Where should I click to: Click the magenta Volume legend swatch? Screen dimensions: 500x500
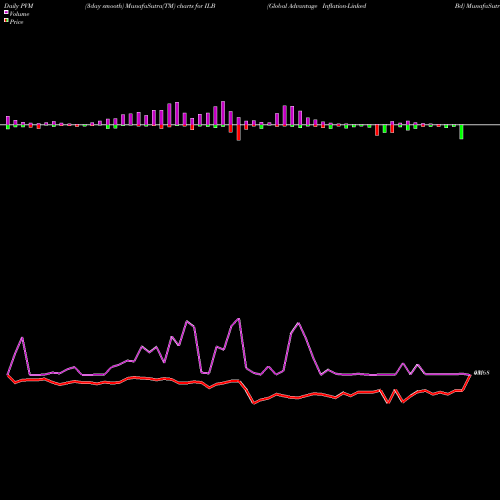click(x=6, y=12)
